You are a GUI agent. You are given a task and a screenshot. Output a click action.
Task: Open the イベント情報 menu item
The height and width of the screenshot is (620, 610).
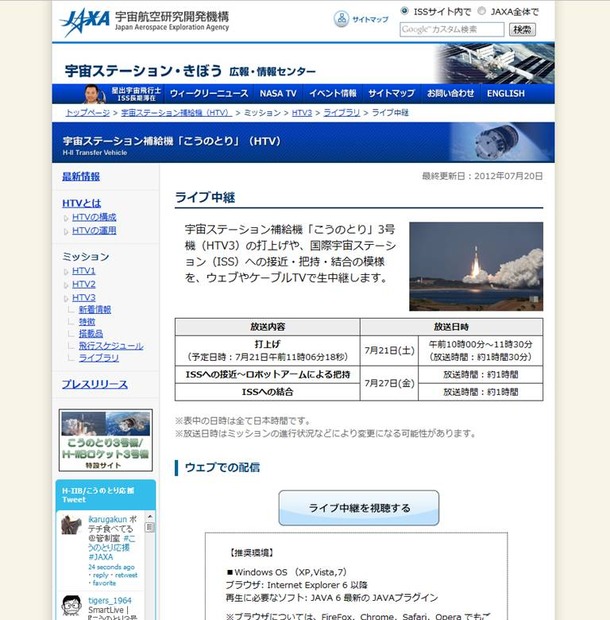332,94
